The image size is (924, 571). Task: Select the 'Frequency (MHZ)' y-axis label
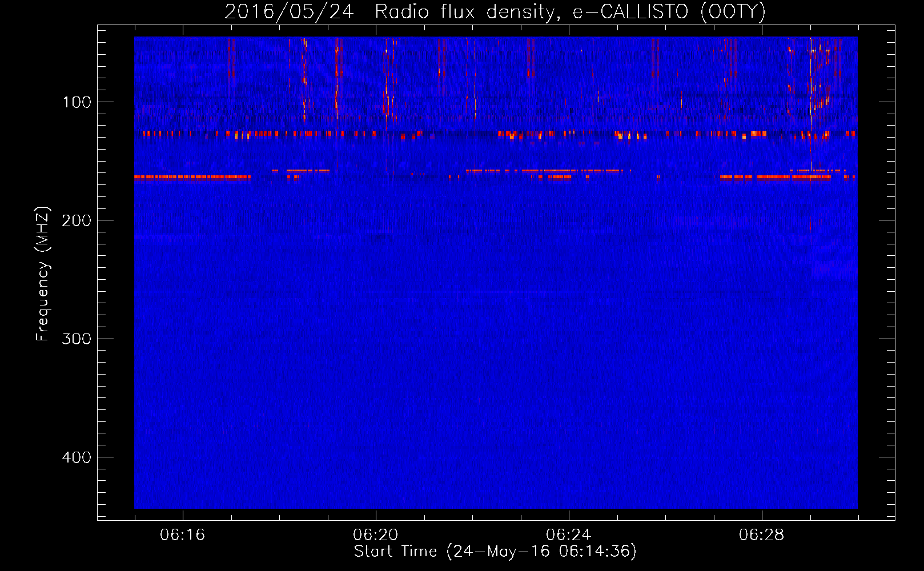tap(43, 274)
